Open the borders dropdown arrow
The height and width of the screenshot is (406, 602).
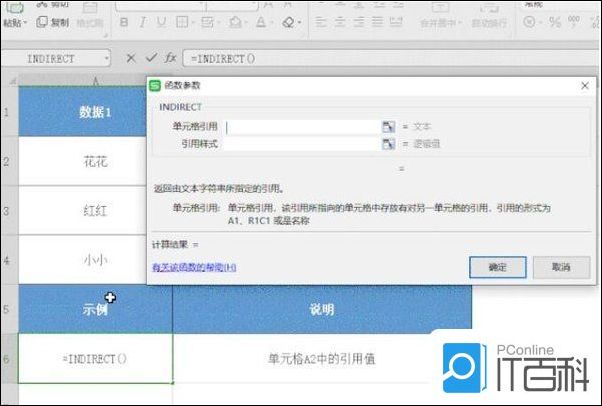(x=192, y=23)
